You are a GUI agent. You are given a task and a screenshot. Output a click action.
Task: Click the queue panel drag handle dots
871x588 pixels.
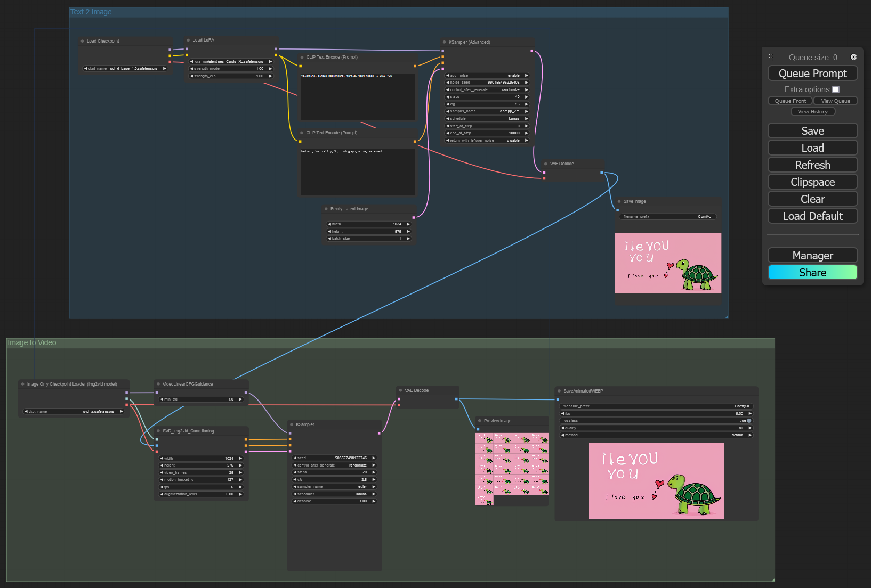[x=770, y=57]
